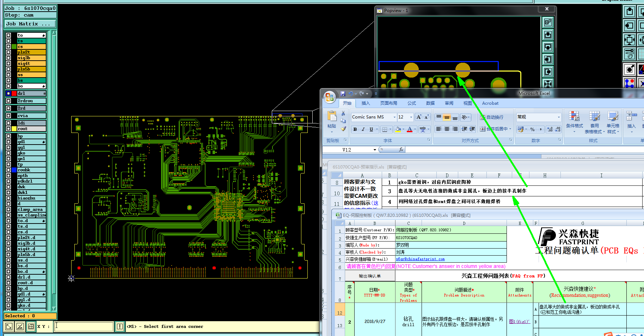This screenshot has width=644, height=336.
Task: Switch to the 公式 ribbon tab
Action: click(412, 103)
